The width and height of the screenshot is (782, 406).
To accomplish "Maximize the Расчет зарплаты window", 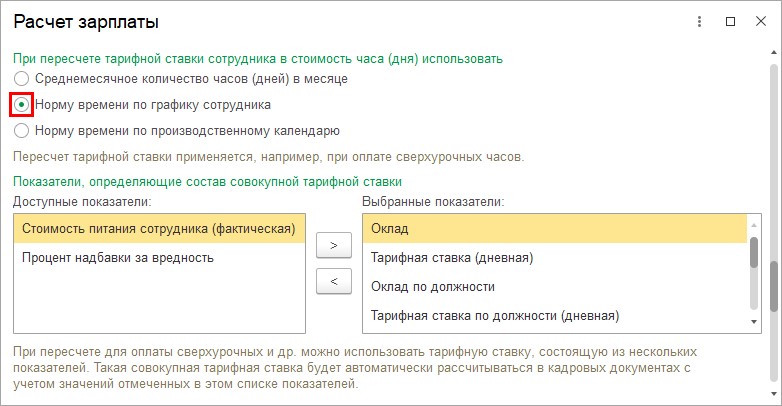I will pos(730,21).
